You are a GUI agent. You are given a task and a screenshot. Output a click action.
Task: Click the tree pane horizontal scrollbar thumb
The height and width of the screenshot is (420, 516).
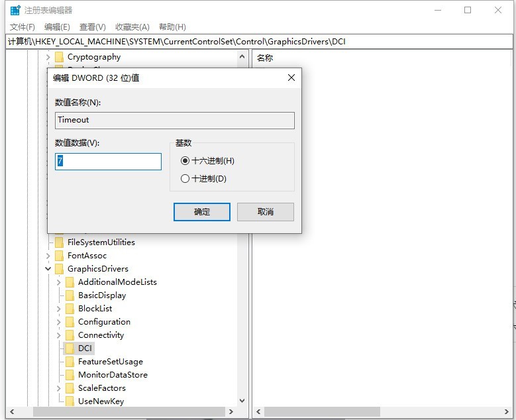(129, 411)
